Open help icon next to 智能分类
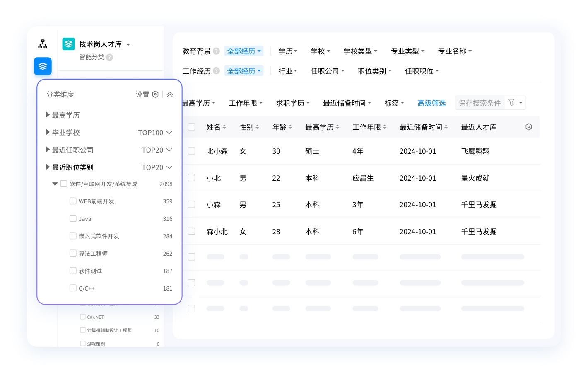Screen dimensions: 588x373 (109, 57)
